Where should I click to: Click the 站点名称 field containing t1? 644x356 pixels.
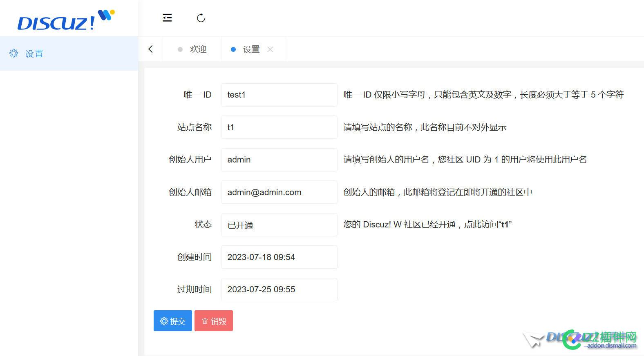[x=279, y=127]
